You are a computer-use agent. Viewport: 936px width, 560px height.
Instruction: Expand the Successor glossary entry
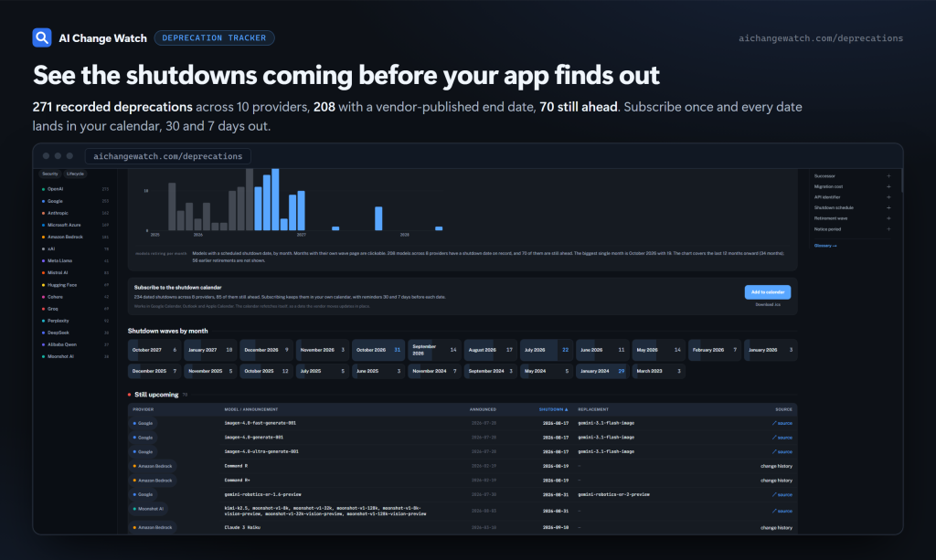[x=852, y=176]
